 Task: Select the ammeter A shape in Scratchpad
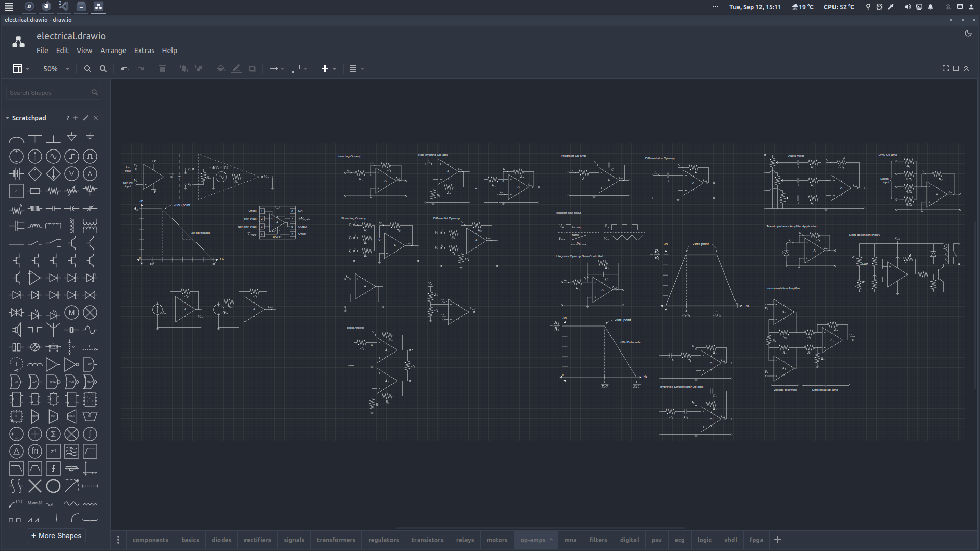pos(90,174)
